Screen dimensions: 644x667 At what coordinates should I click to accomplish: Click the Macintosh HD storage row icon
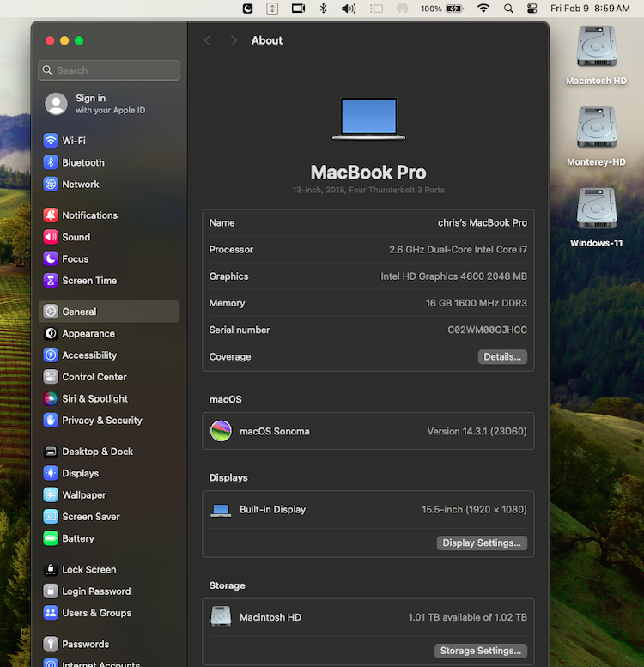[221, 617]
